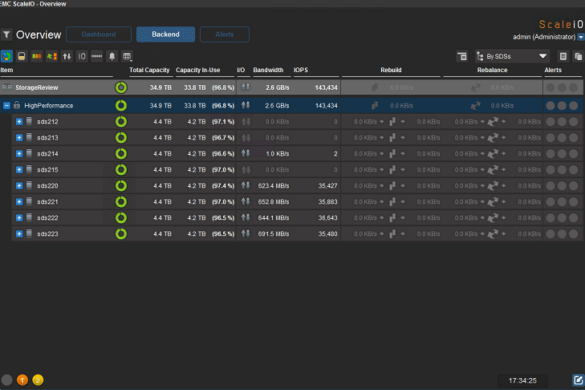The image size is (585, 390).
Task: Select the rebuild and rebalance view icon
Action: (x=52, y=56)
